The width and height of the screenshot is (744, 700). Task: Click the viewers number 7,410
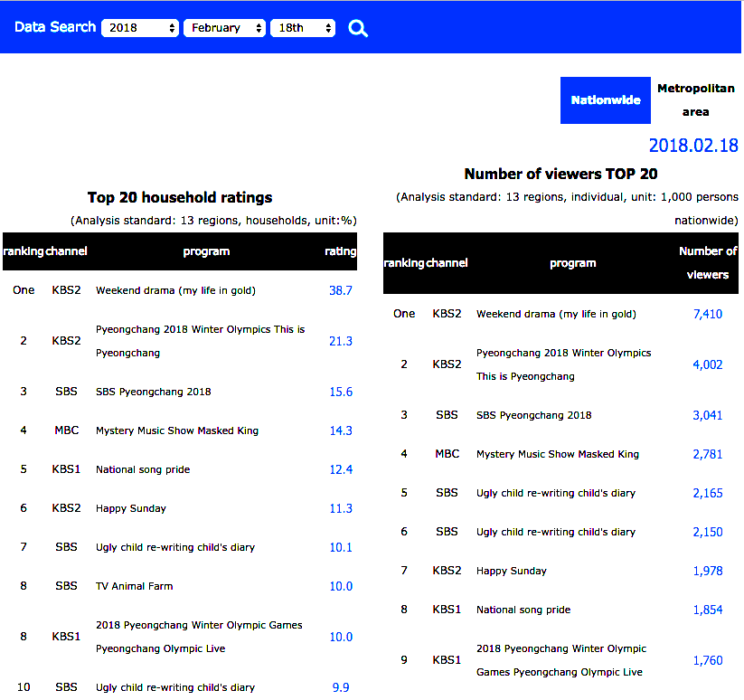708,314
